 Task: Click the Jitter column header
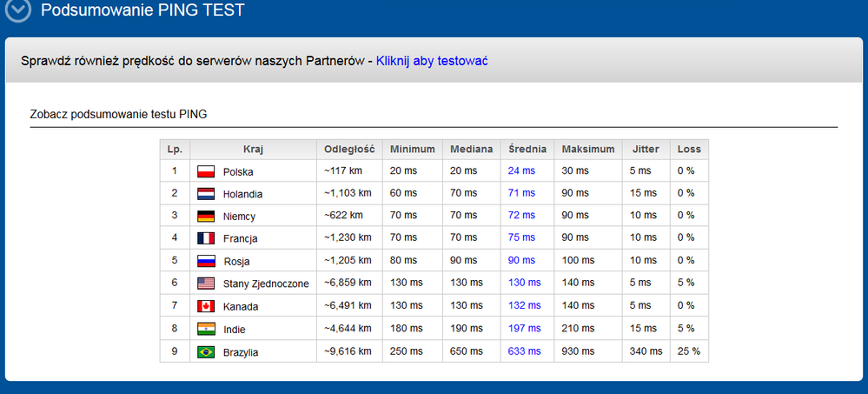coord(646,149)
